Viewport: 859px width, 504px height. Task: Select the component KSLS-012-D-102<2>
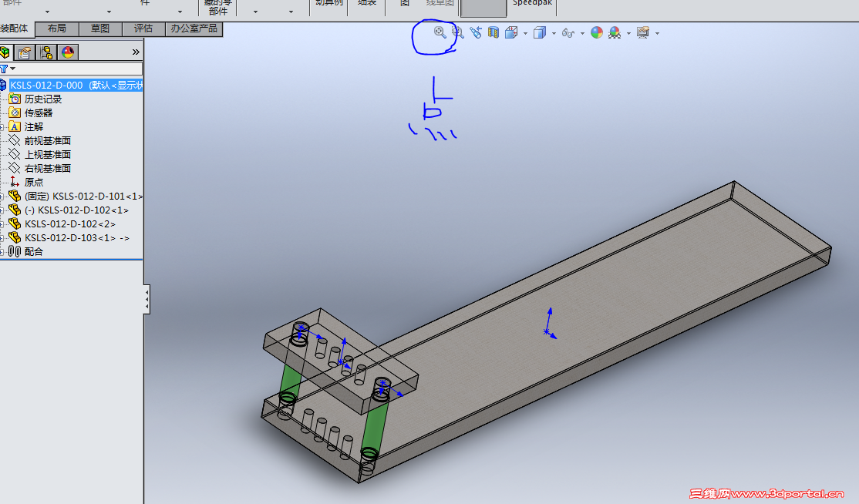point(69,223)
